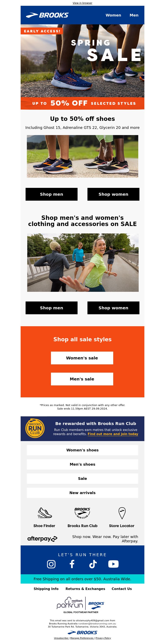Click the Brooks Run Club emblem icon
This screenshot has height=644, width=165.
pyautogui.click(x=82, y=513)
